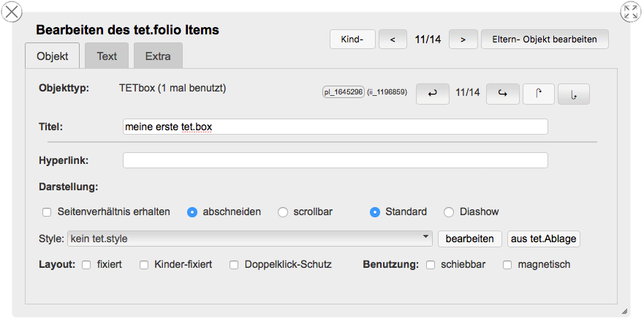644x322 pixels.
Task: Expand dialog with the fullscreen arrows icon
Action: pos(630,11)
